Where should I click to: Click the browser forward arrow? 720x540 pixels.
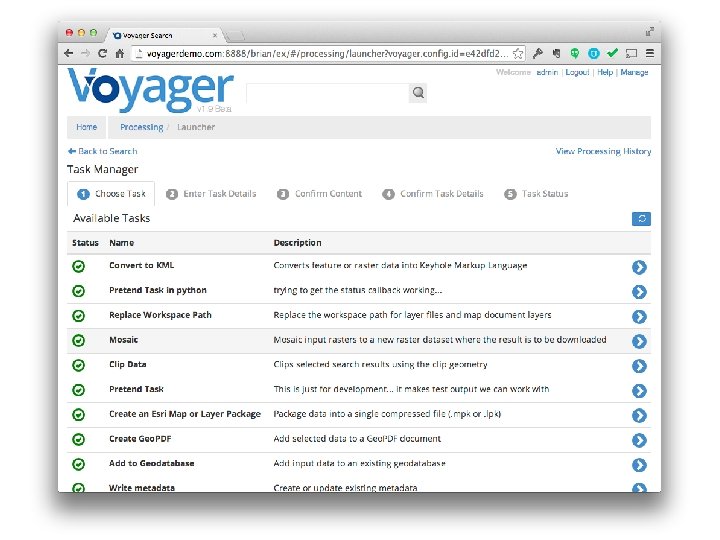click(x=85, y=53)
